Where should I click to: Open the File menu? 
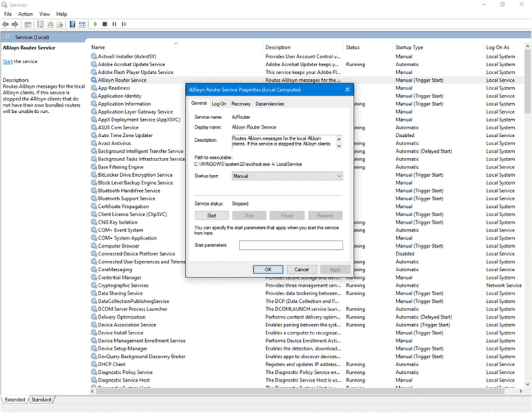(x=8, y=14)
